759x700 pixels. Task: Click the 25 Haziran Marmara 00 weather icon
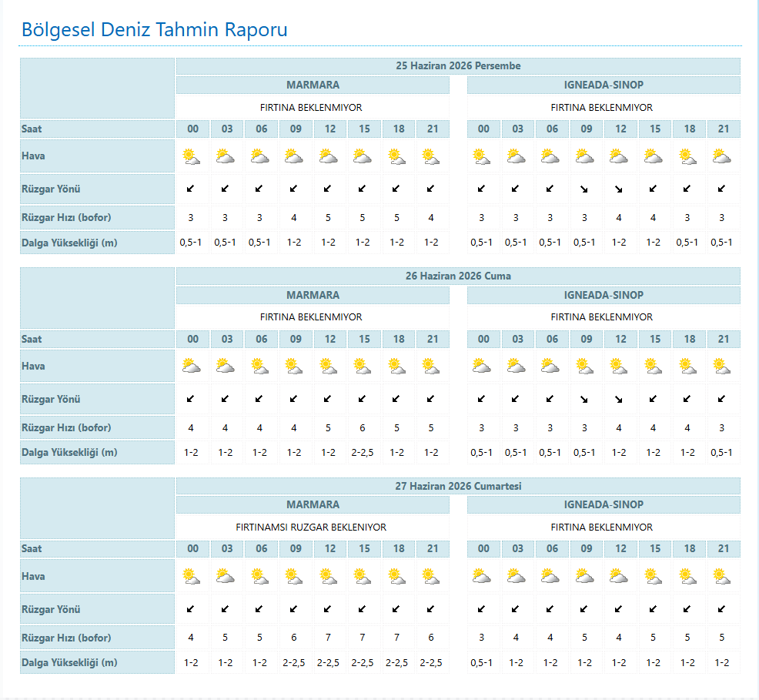pos(191,157)
